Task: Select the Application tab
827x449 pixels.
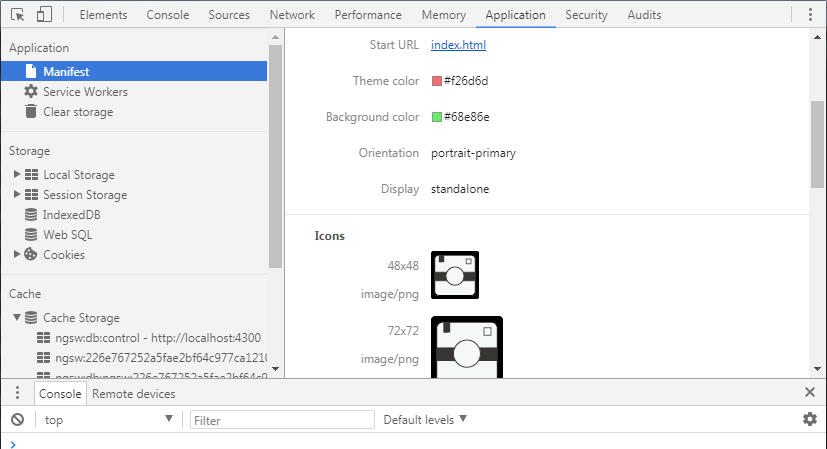Action: point(515,15)
